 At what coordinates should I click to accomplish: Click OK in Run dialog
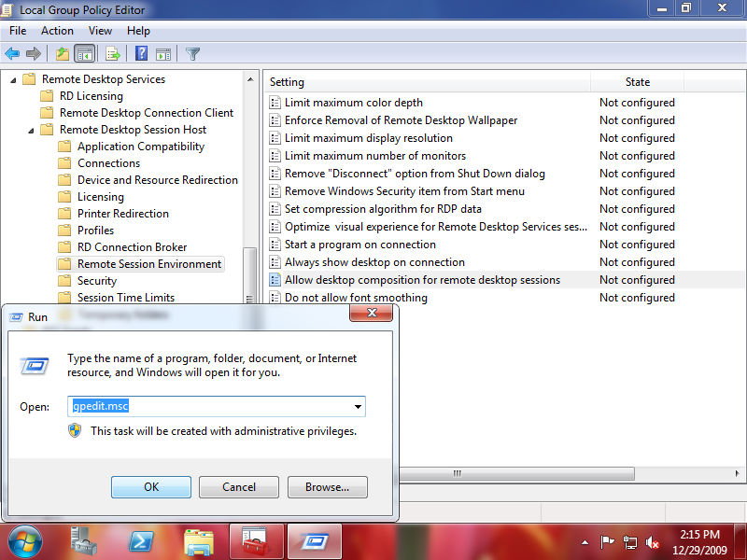tap(151, 487)
